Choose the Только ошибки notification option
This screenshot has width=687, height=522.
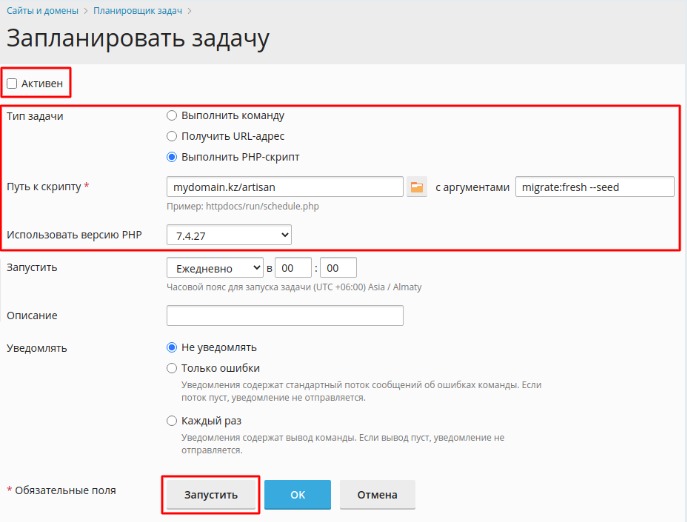point(172,368)
